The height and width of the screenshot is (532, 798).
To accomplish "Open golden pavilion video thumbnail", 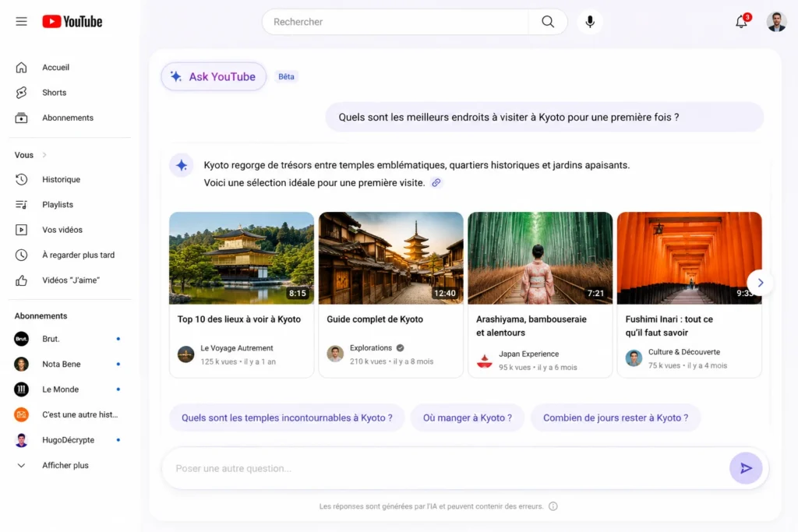I will (x=242, y=258).
